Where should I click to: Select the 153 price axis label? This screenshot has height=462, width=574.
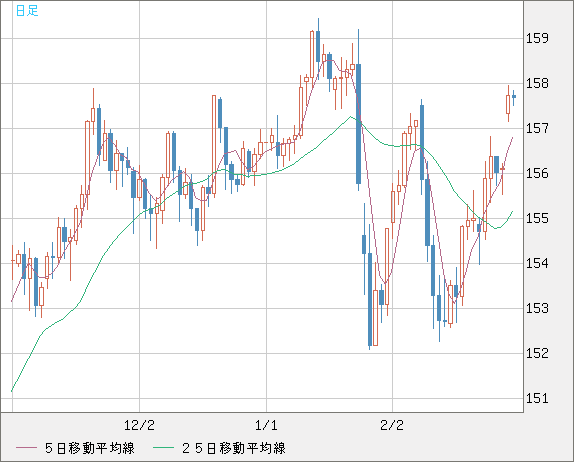pos(537,308)
